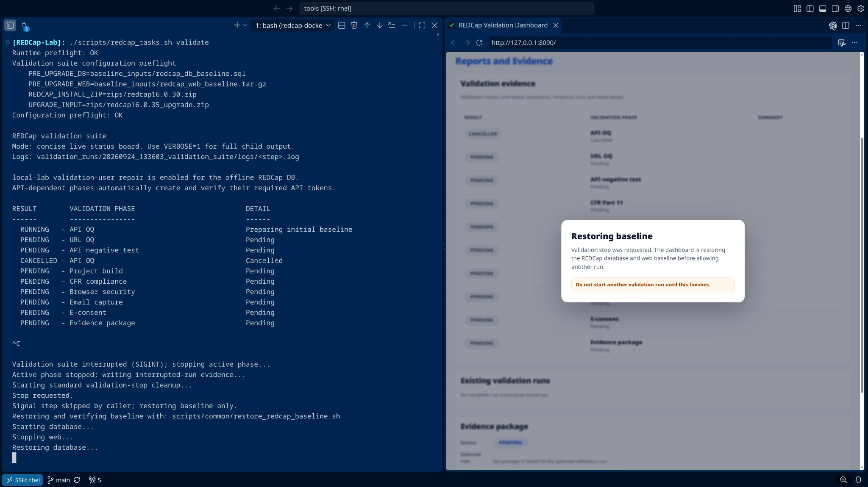Viewport: 868px width, 487px height.
Task: Select the REDCap Validation Dashboard tab
Action: point(503,25)
